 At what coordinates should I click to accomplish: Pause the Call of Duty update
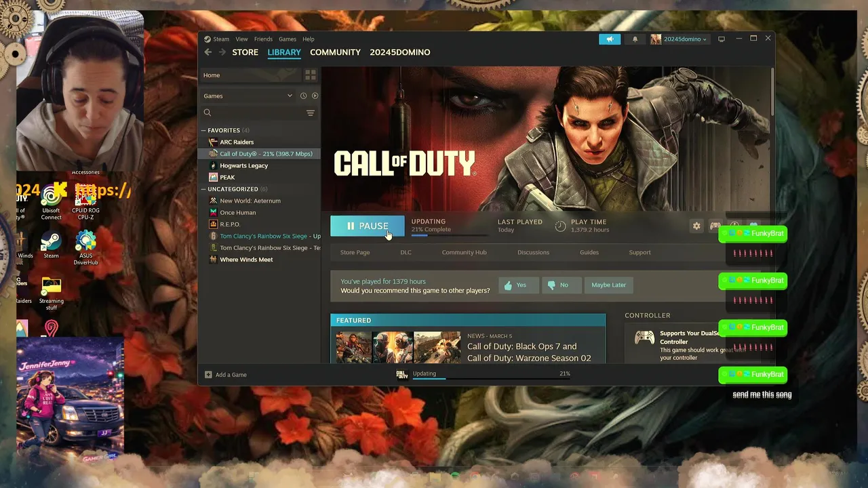pos(367,226)
